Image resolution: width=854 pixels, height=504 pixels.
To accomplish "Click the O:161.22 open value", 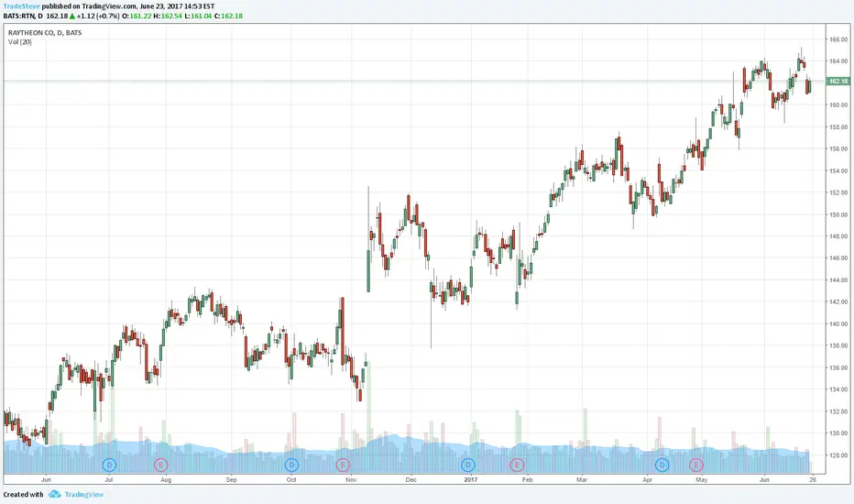I will pos(137,16).
